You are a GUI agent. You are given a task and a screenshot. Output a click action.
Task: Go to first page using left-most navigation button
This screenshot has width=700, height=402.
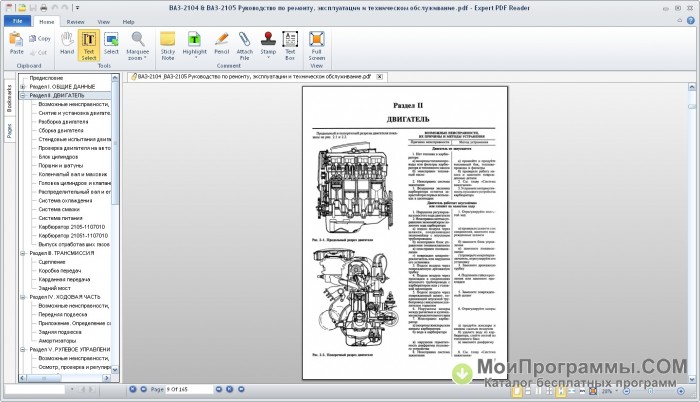[x=133, y=389]
